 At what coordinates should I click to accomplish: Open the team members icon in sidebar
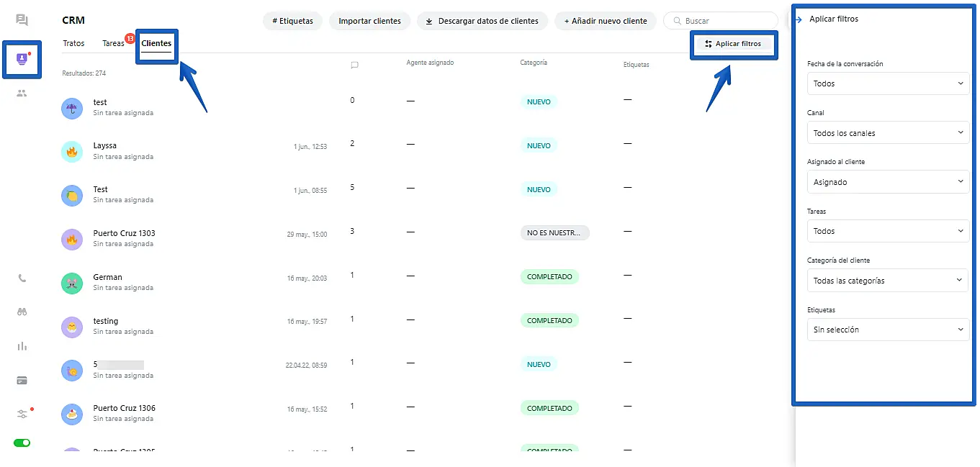(22, 93)
